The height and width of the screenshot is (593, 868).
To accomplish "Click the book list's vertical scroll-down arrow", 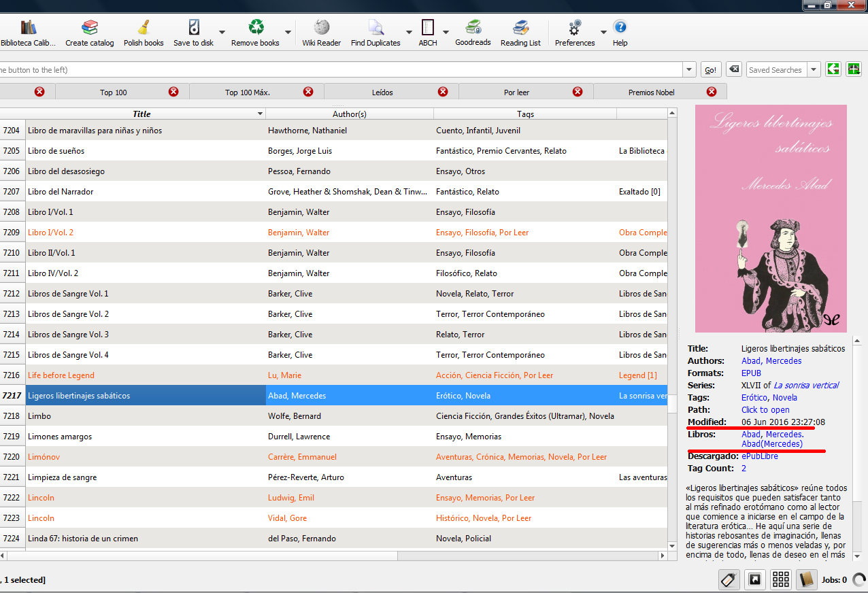I will tap(672, 545).
